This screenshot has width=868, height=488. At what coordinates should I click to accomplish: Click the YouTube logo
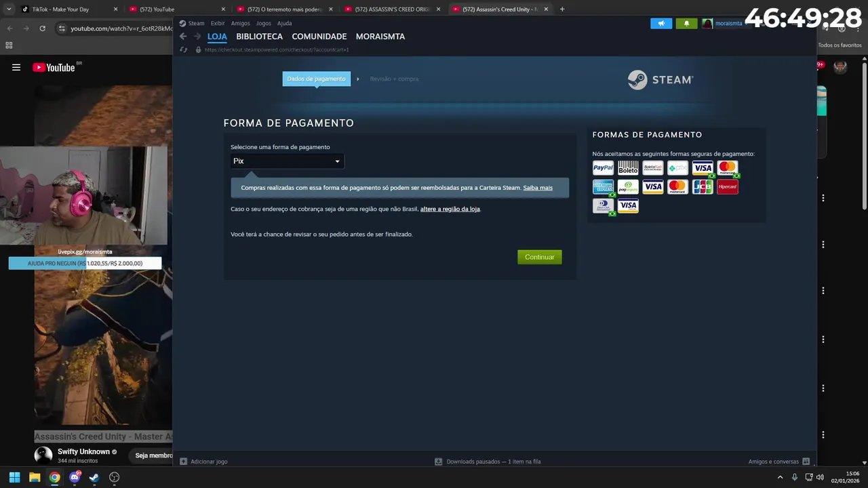54,67
